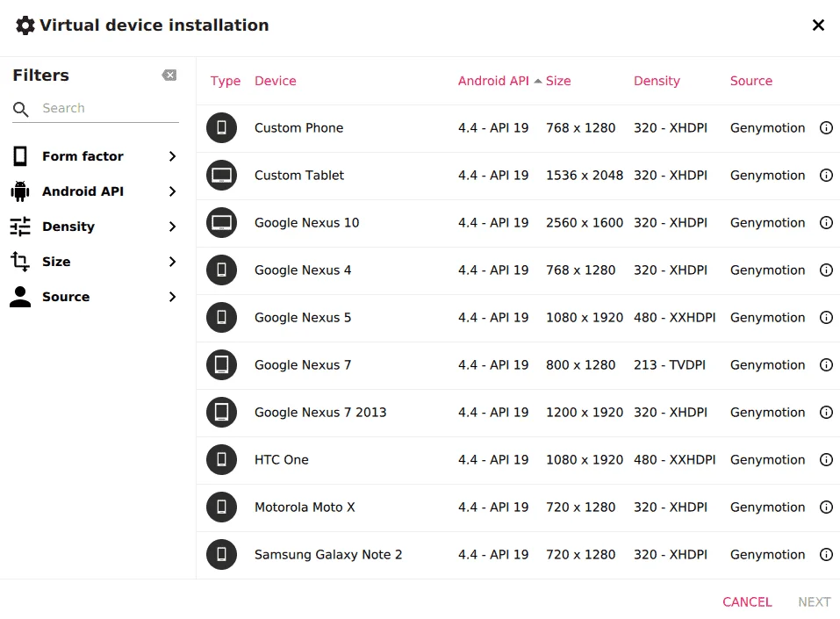Select the Google Nexus 4 device name
Image resolution: width=840 pixels, height=619 pixels.
pyautogui.click(x=303, y=270)
